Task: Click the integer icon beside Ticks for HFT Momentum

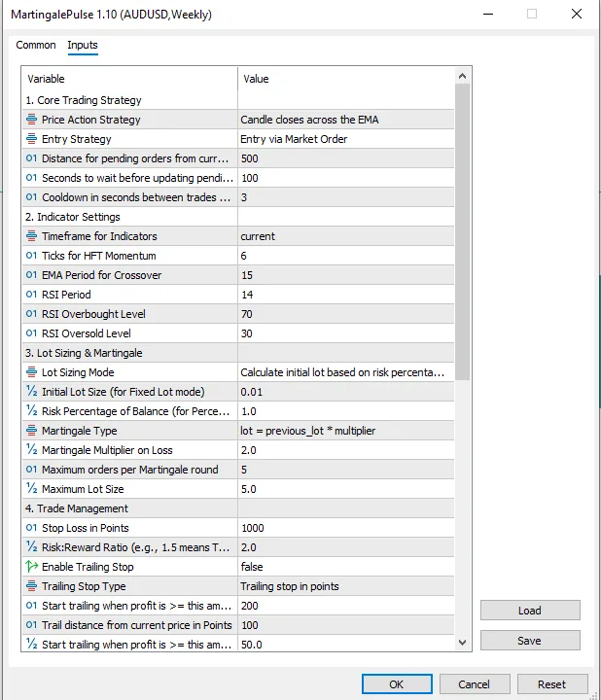Action: click(x=31, y=256)
